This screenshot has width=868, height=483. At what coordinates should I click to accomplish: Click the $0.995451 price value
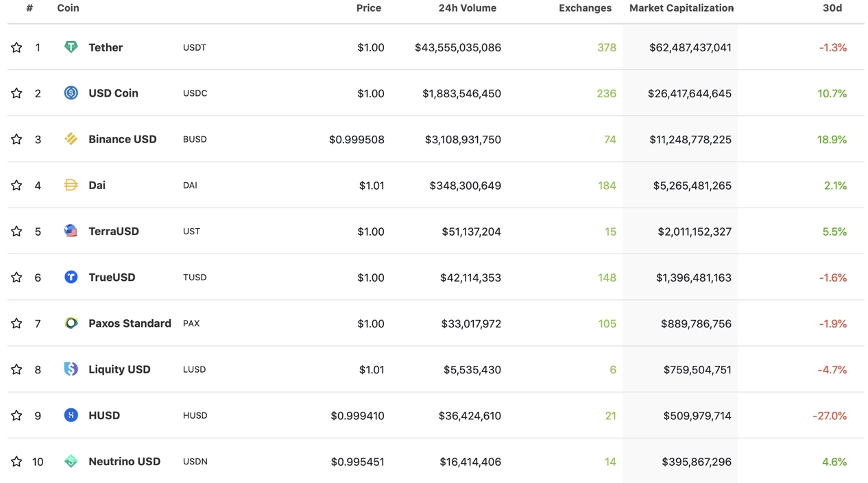point(357,462)
